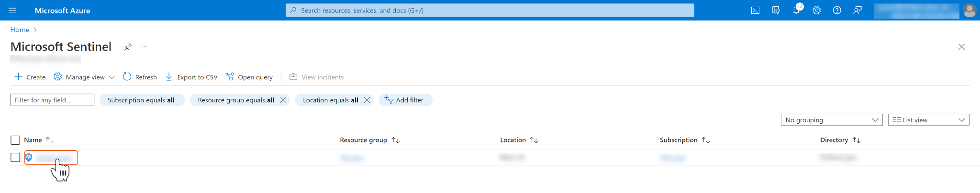Click the Help question mark icon
Screen dimensions: 980x193
pos(837,11)
